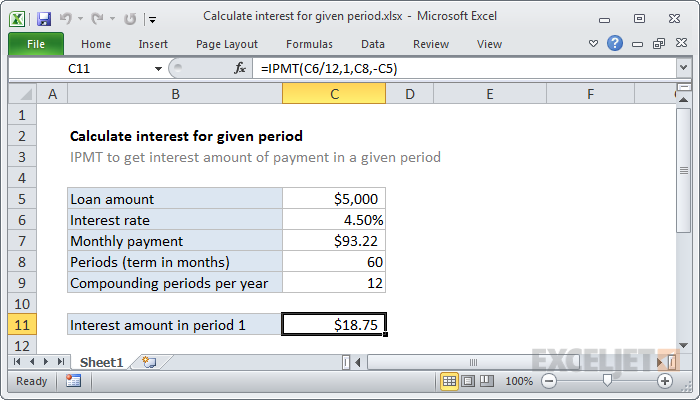This screenshot has width=700, height=400.
Task: Open the Page Layout ribbon tab
Action: [x=229, y=44]
